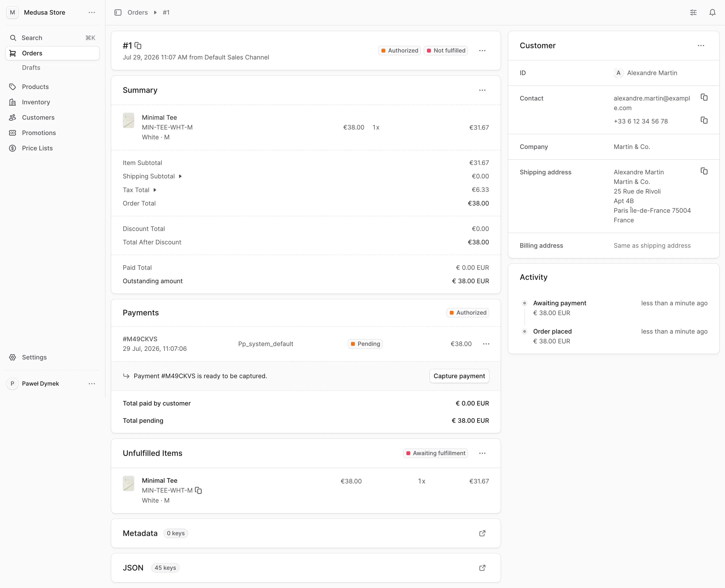
Task: Open the notifications bell
Action: 713,12
